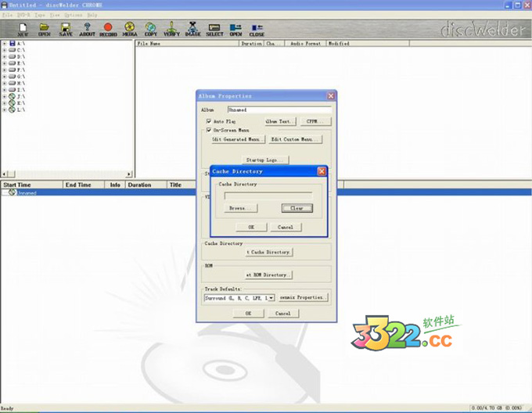Expand the I:\ drive tree node
The height and width of the screenshot is (413, 532).
(5, 89)
